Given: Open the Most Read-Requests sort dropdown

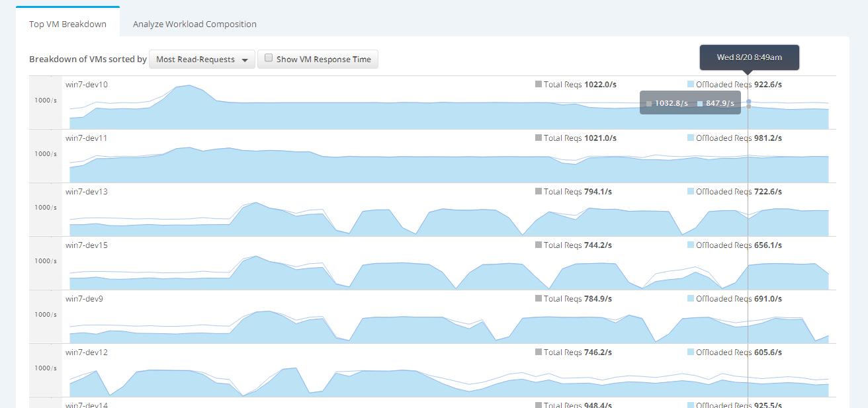Looking at the screenshot, I should (x=202, y=60).
